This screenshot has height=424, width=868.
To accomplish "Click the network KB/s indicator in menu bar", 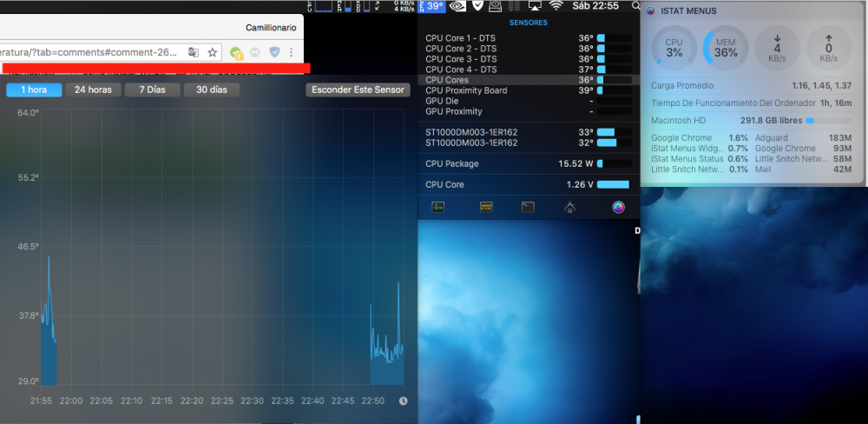I will coord(394,6).
